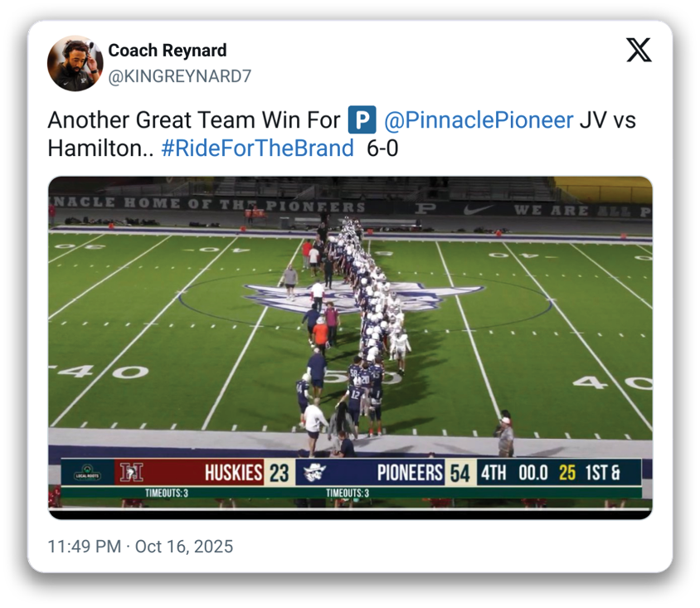Click the Nike swoosh on stadium wall
The height and width of the screenshot is (608, 700).
(x=479, y=208)
